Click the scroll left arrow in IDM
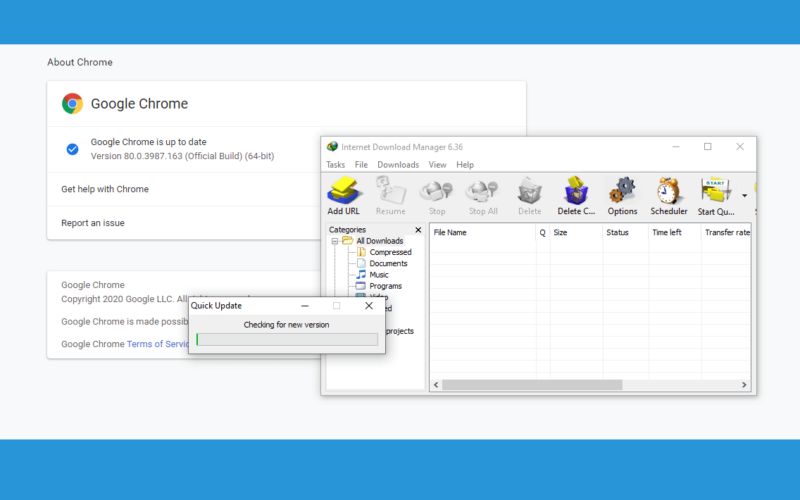This screenshot has width=800, height=500. pos(436,385)
